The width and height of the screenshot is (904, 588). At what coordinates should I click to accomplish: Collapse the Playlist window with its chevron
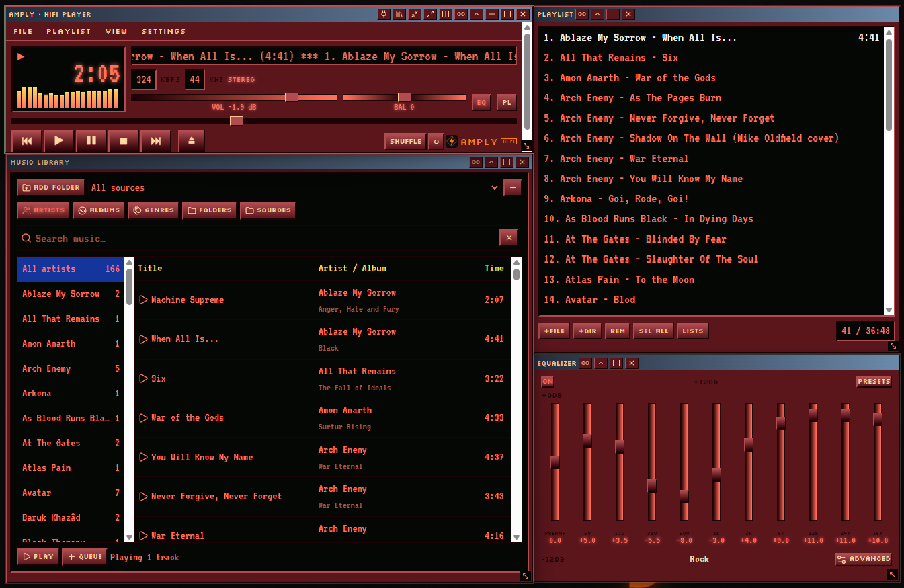[598, 14]
